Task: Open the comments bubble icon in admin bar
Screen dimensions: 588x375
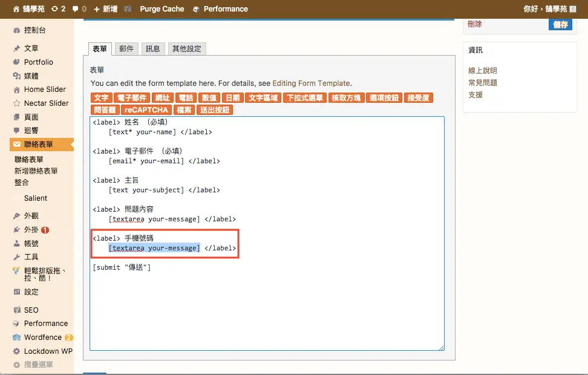Action: 75,9
